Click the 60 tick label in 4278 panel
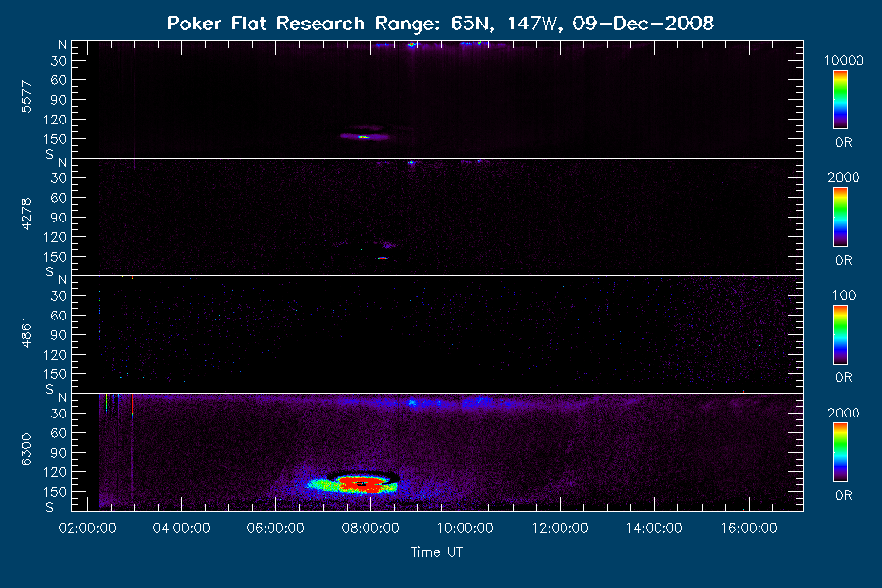 (x=59, y=198)
